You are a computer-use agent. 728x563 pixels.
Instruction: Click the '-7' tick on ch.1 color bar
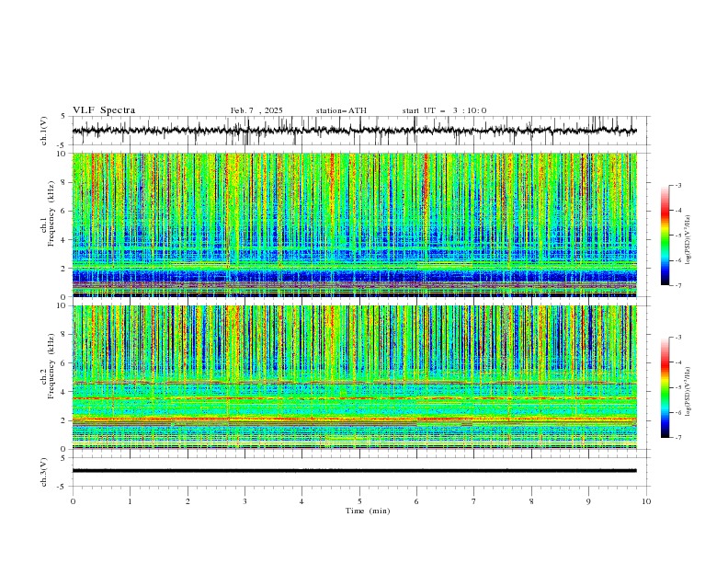678,285
